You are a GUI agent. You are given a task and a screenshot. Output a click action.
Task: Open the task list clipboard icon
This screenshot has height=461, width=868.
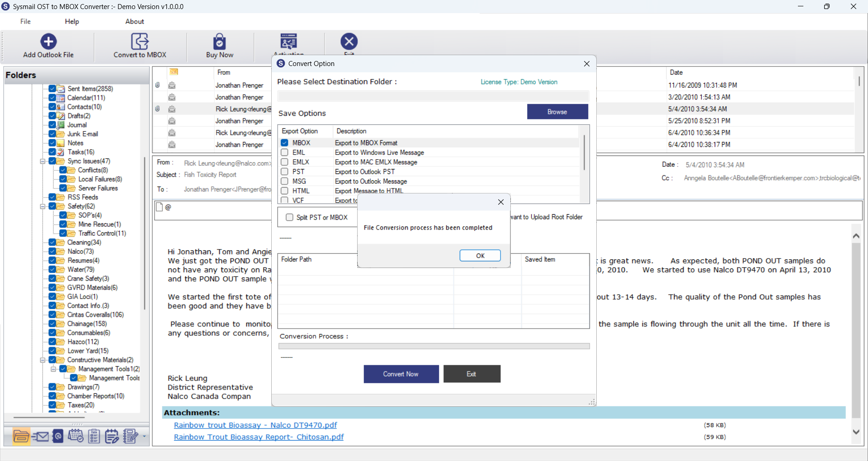pos(94,436)
